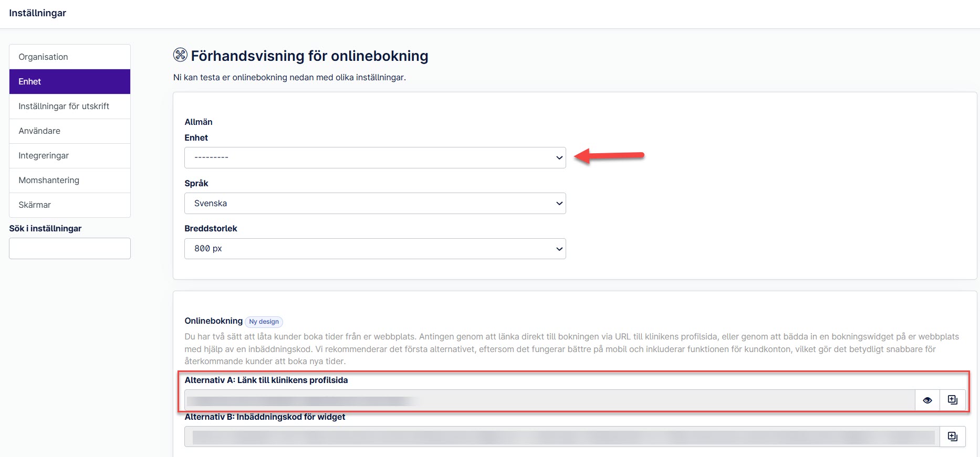
Task: Click the Förhandsvisning för onlinebokning heading
Action: pyautogui.click(x=309, y=56)
